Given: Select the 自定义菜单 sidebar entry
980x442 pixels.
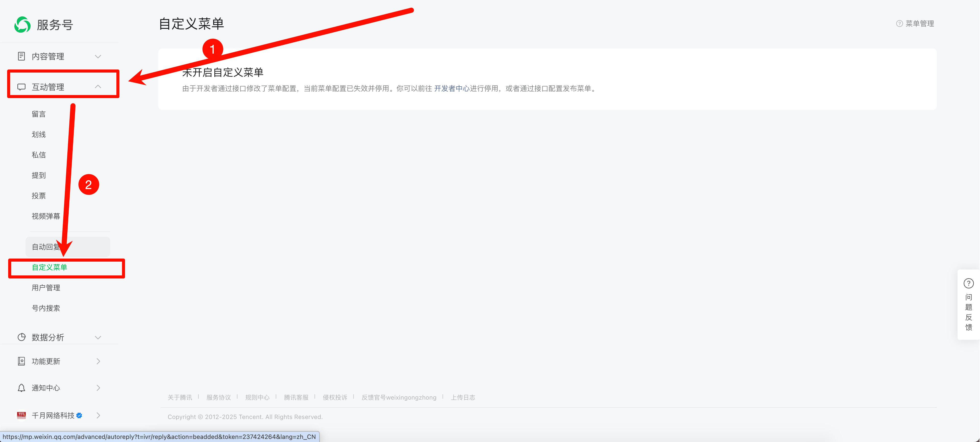Looking at the screenshot, I should pyautogui.click(x=50, y=267).
